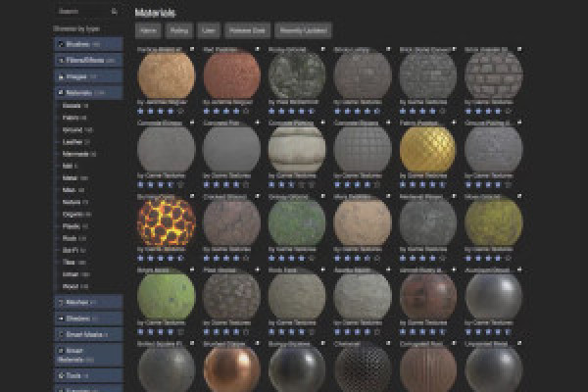588x392 pixels.
Task: Expand the Smart Masks category
Action: (89, 334)
